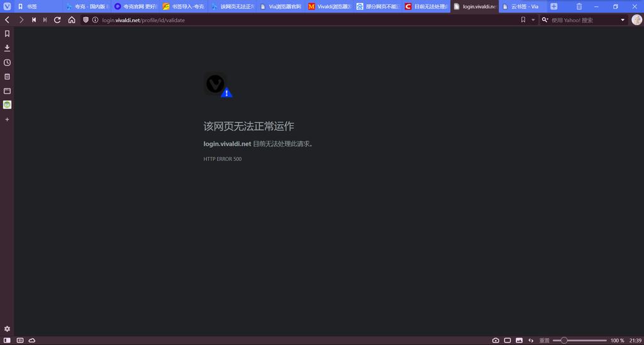Open the Notes panel in sidebar
This screenshot has width=644, height=345.
point(7,77)
